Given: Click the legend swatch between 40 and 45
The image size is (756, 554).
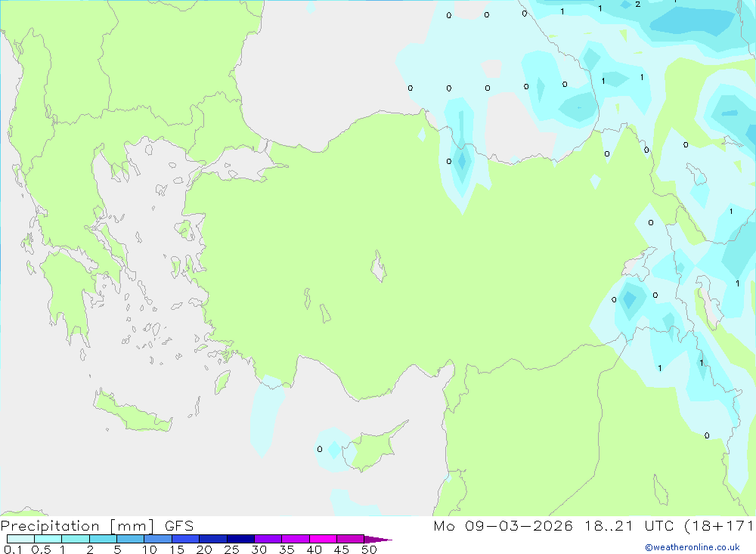Looking at the screenshot, I should pyautogui.click(x=323, y=539).
